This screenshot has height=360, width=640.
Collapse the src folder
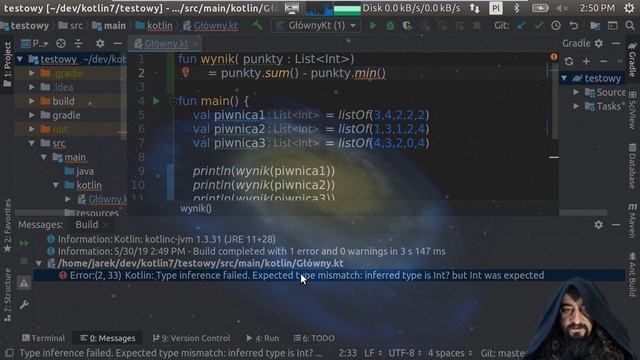[32, 143]
